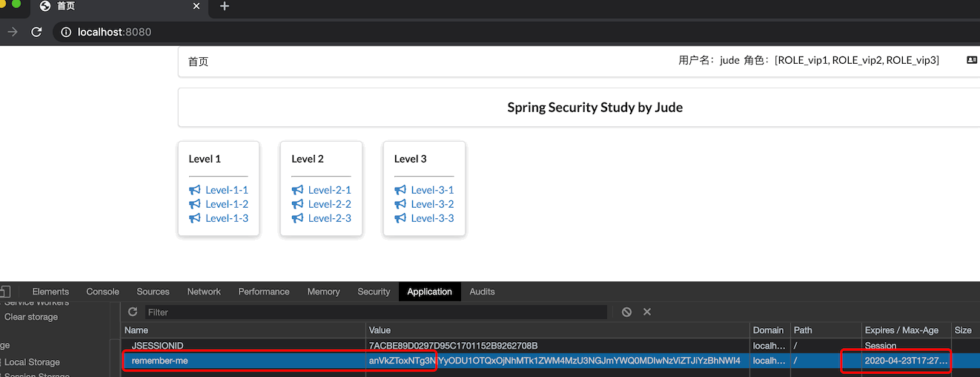
Task: Open a new tab with plus icon
Action: point(225,7)
